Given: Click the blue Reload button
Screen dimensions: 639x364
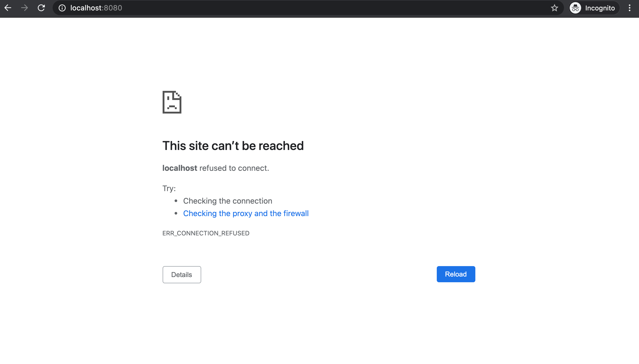Looking at the screenshot, I should click(456, 274).
